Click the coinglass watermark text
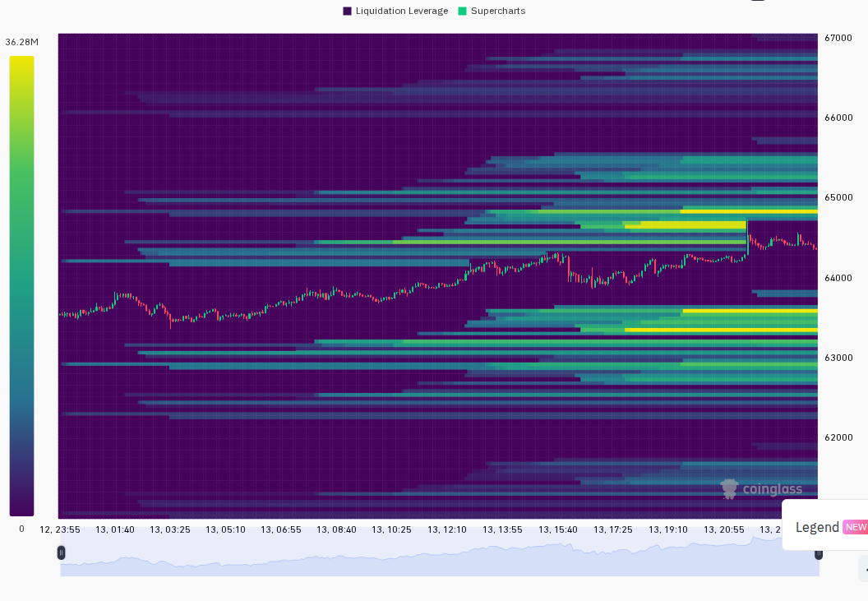The height and width of the screenshot is (601, 868). 772,489
